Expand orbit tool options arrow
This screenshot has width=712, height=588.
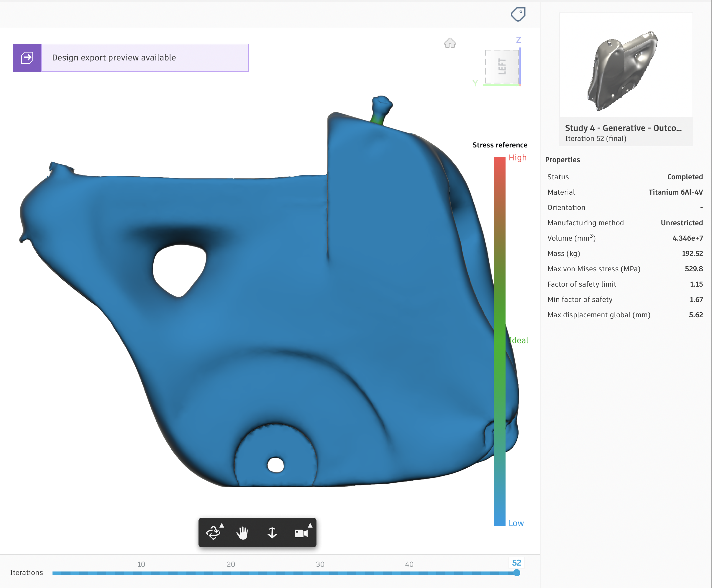coord(222,525)
